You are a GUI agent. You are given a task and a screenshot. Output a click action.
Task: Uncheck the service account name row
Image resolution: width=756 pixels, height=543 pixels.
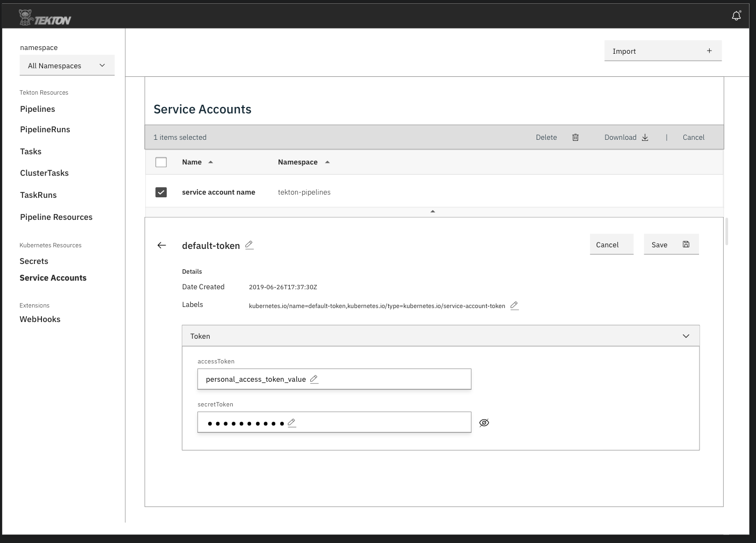pos(161,192)
